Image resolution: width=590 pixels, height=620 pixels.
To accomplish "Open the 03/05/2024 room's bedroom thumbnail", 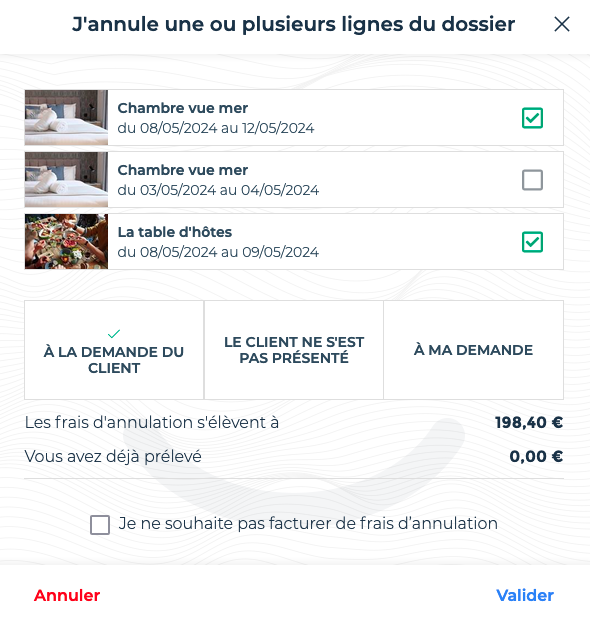I will [x=66, y=180].
